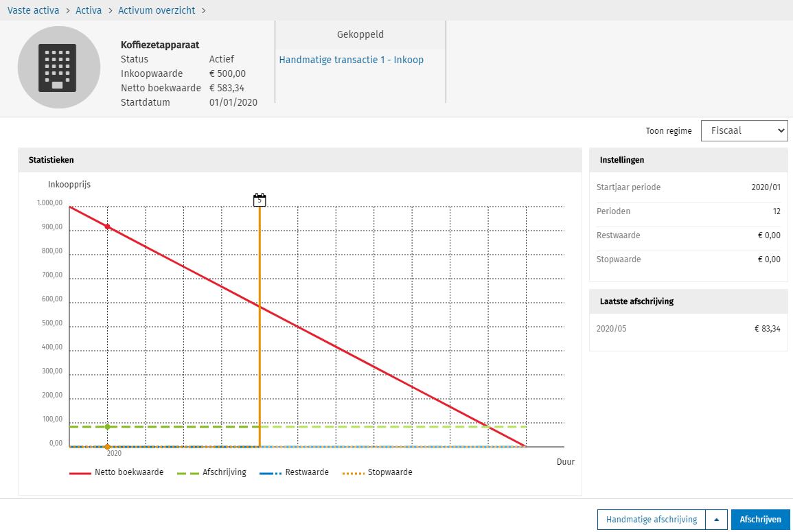Toggle Stopwaarde legend series
Screen dimensions: 793x532
(376, 472)
